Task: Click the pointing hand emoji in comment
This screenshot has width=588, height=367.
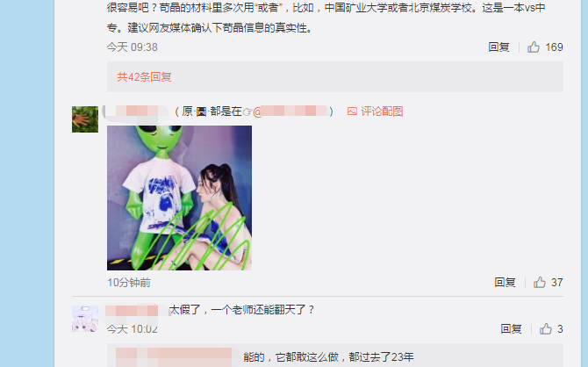Action: click(247, 112)
